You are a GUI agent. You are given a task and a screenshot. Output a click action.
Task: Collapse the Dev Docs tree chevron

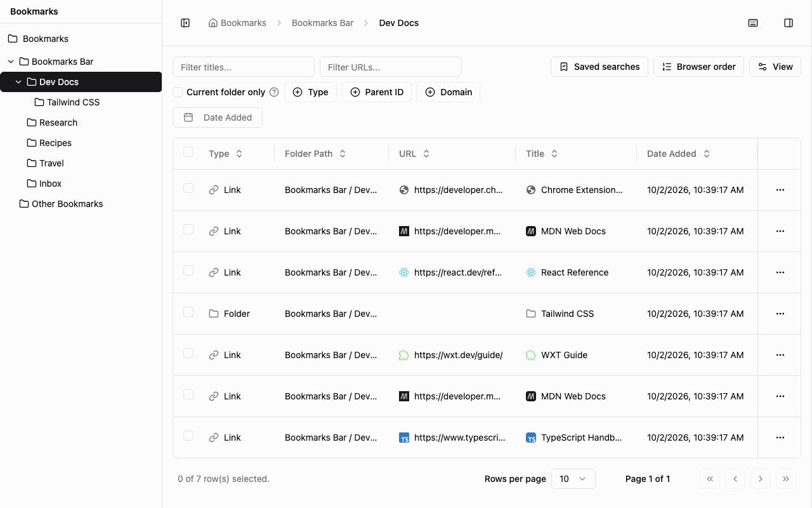click(18, 82)
